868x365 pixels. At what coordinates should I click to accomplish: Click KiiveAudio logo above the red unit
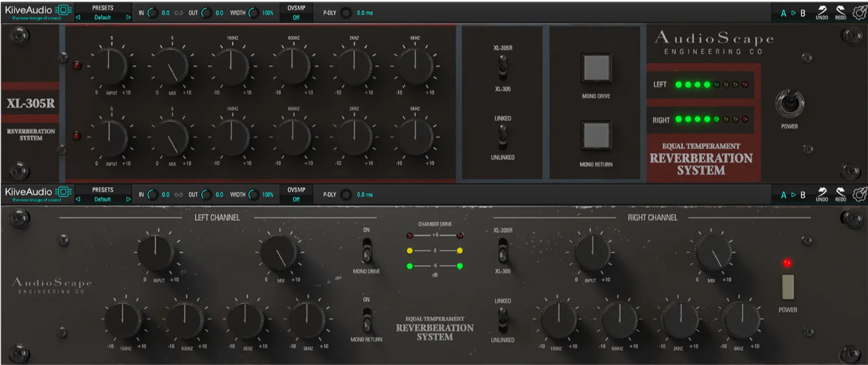(x=37, y=12)
